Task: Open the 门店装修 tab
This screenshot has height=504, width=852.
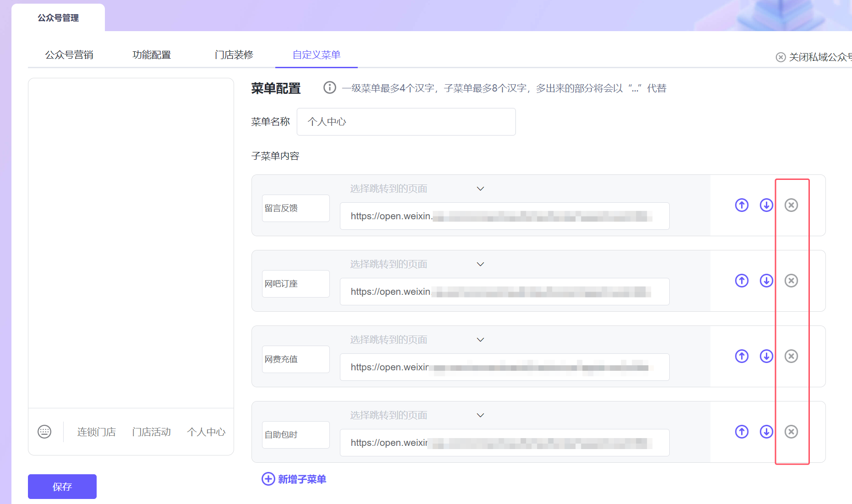Action: (234, 55)
